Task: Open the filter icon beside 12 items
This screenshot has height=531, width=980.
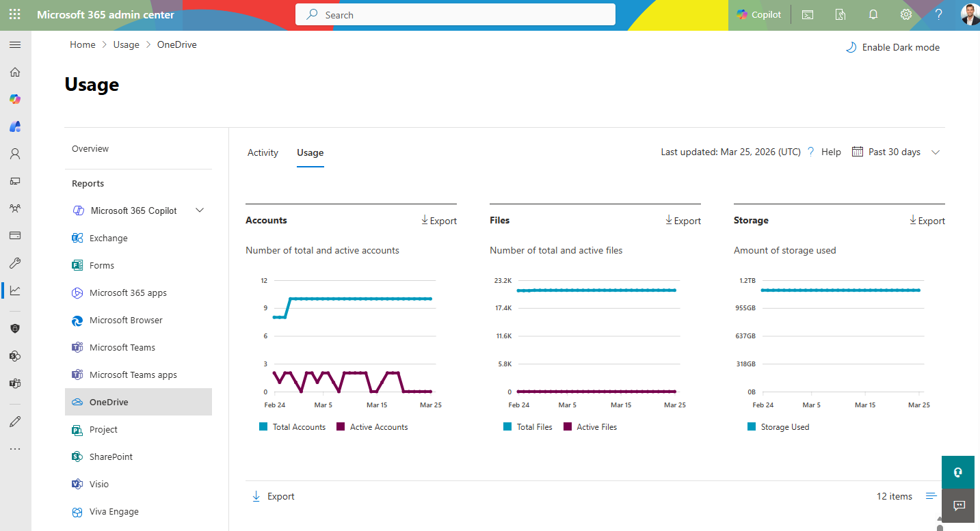Action: (x=931, y=496)
